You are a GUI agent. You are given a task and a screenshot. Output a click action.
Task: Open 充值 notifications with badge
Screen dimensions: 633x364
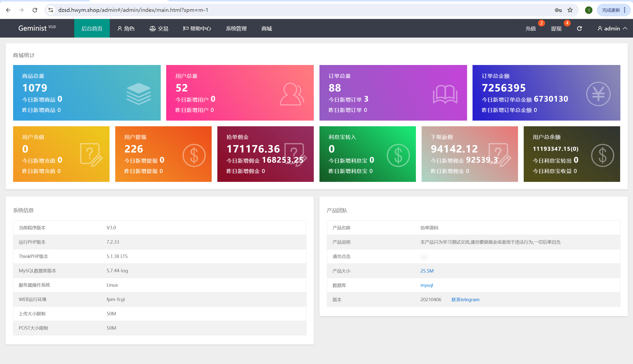(530, 28)
